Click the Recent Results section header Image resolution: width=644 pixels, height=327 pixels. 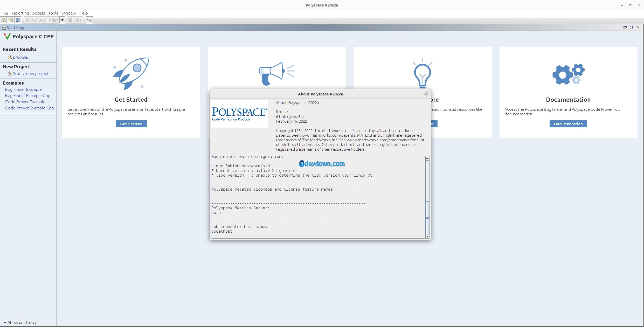(19, 49)
